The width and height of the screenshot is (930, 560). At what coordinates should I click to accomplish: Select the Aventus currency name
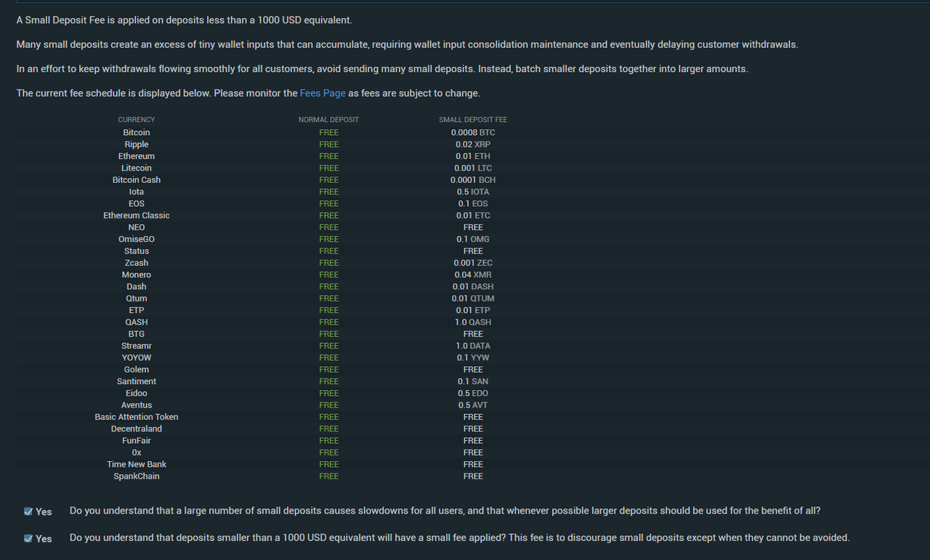[x=137, y=405]
